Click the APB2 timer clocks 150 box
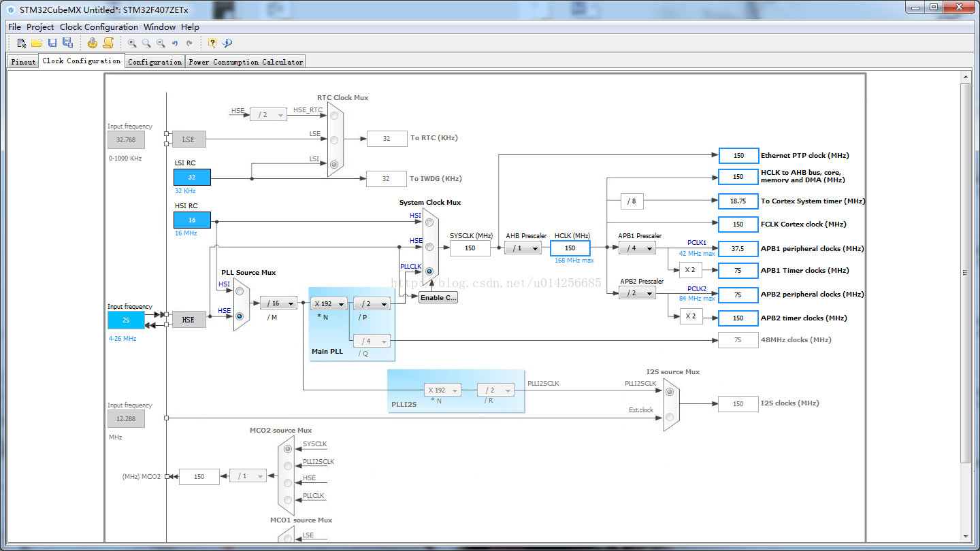 click(x=738, y=318)
